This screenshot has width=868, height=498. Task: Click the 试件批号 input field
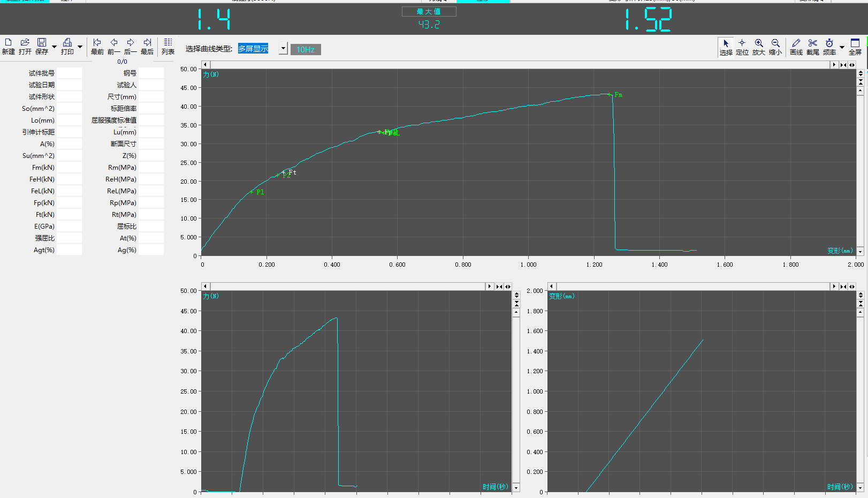point(69,73)
